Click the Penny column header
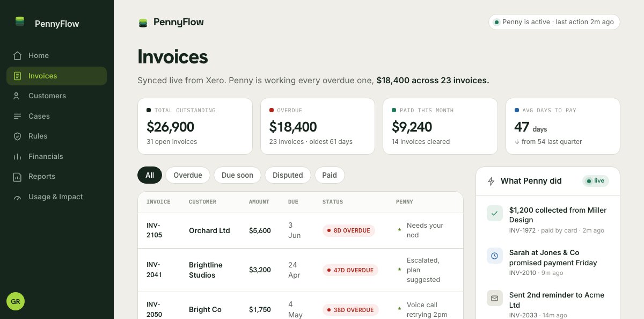Screen dimensions: 644x319 405,202
